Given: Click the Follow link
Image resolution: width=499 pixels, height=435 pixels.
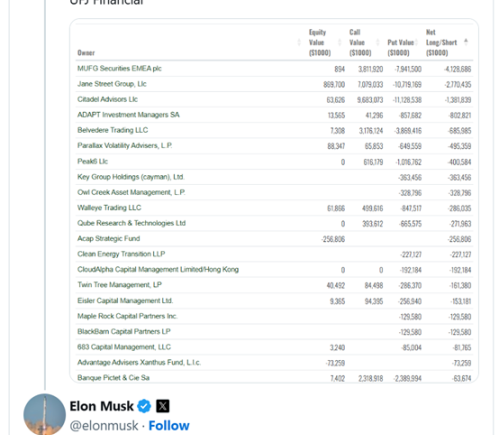Looking at the screenshot, I should click(x=169, y=426).
